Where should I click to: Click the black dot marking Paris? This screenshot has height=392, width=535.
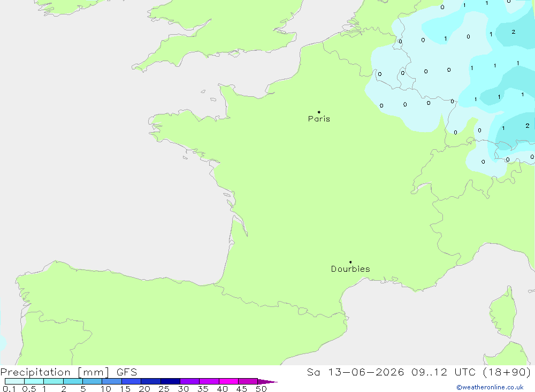click(x=319, y=112)
